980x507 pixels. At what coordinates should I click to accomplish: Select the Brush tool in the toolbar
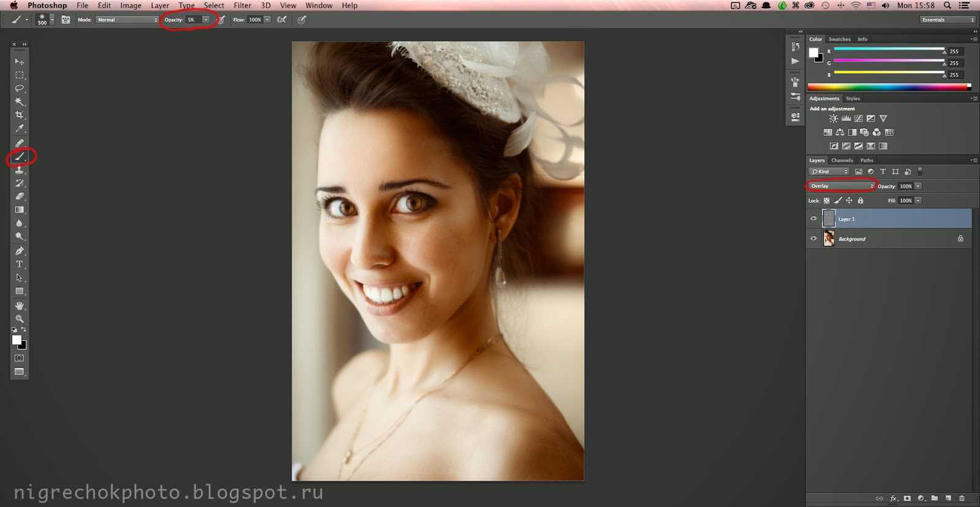click(x=20, y=156)
